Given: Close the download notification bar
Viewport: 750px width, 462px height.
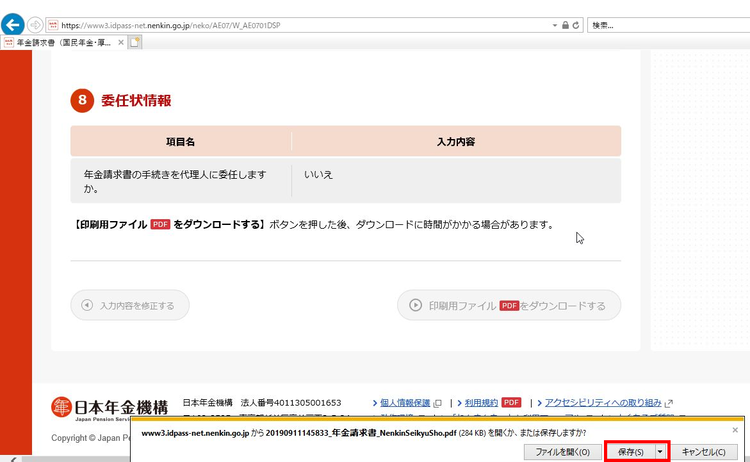Looking at the screenshot, I should tap(735, 430).
